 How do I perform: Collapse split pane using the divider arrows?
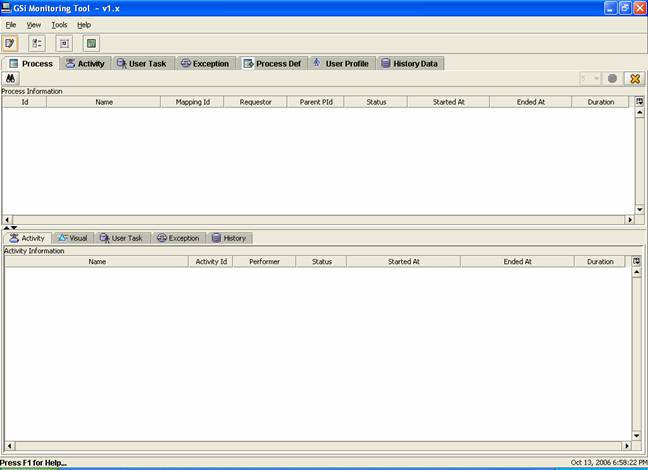click(x=9, y=228)
